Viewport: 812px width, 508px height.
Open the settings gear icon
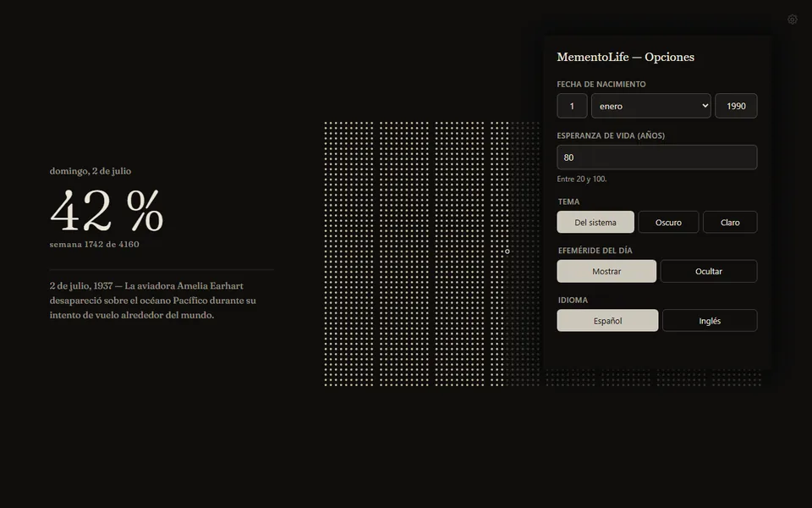coord(793,19)
